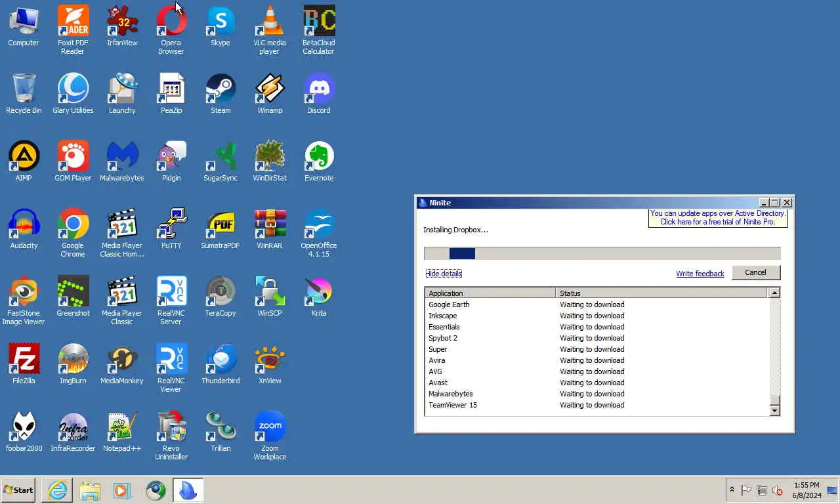Select the FileZilla desktop shortcut
This screenshot has width=840, height=504.
(24, 364)
